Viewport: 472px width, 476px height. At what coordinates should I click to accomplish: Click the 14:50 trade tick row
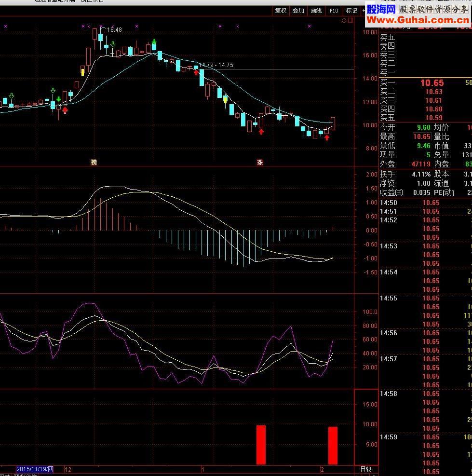[426, 203]
